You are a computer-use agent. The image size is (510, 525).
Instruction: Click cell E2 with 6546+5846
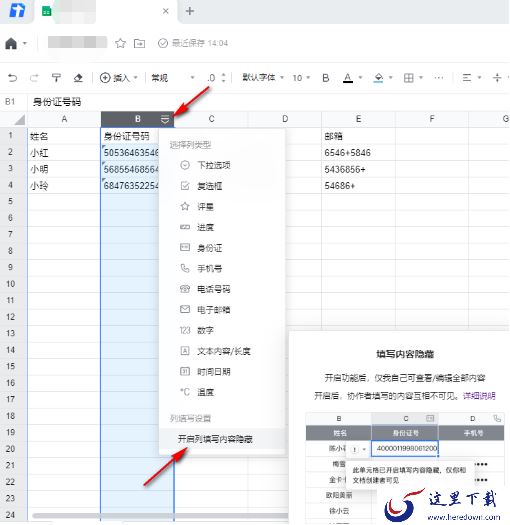(x=358, y=153)
